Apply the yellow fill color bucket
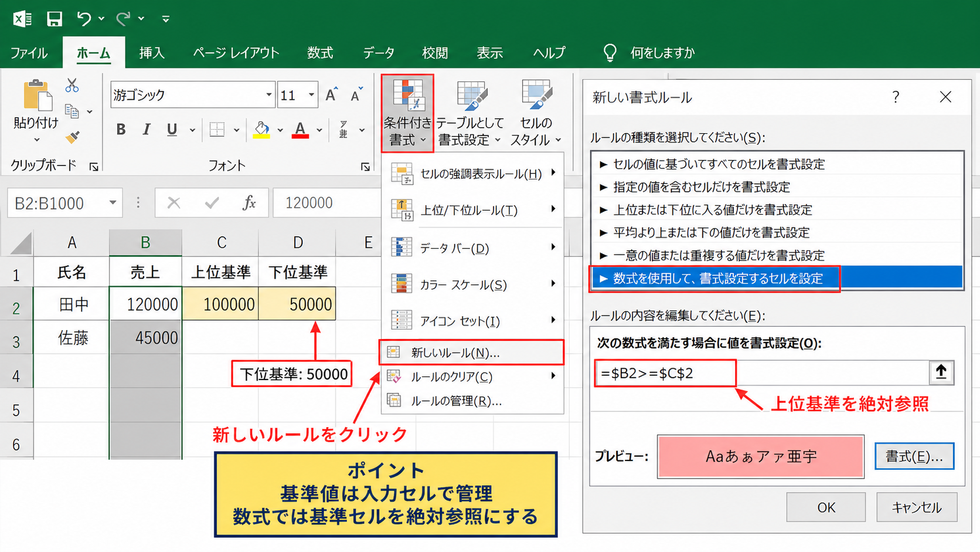 click(261, 130)
